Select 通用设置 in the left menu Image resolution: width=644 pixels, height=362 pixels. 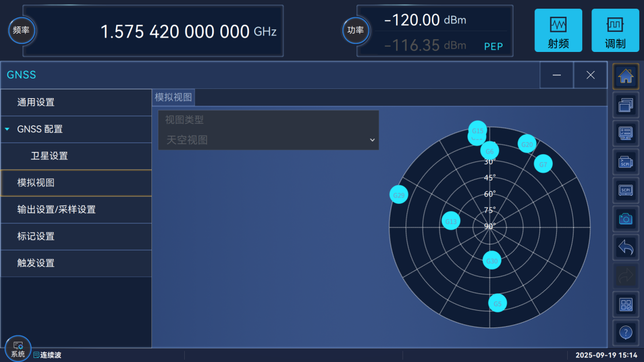tap(36, 102)
